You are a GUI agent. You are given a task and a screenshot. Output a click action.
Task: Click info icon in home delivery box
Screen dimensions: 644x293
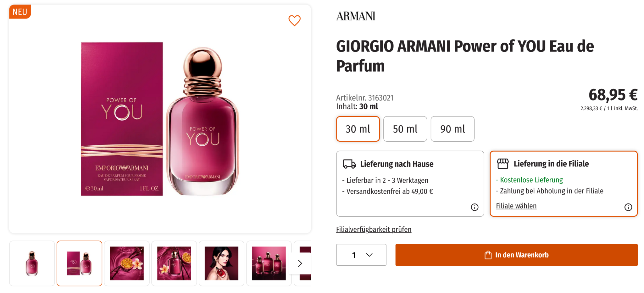tap(475, 207)
